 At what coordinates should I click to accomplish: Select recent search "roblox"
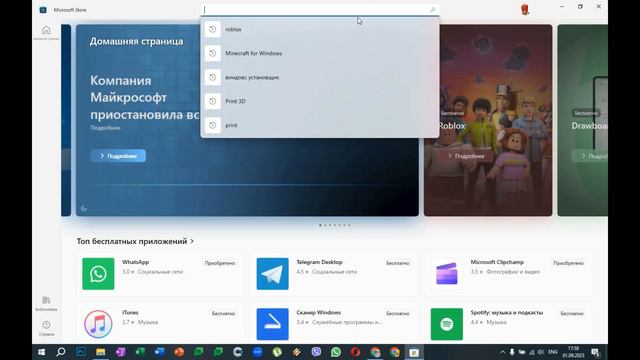(320, 29)
